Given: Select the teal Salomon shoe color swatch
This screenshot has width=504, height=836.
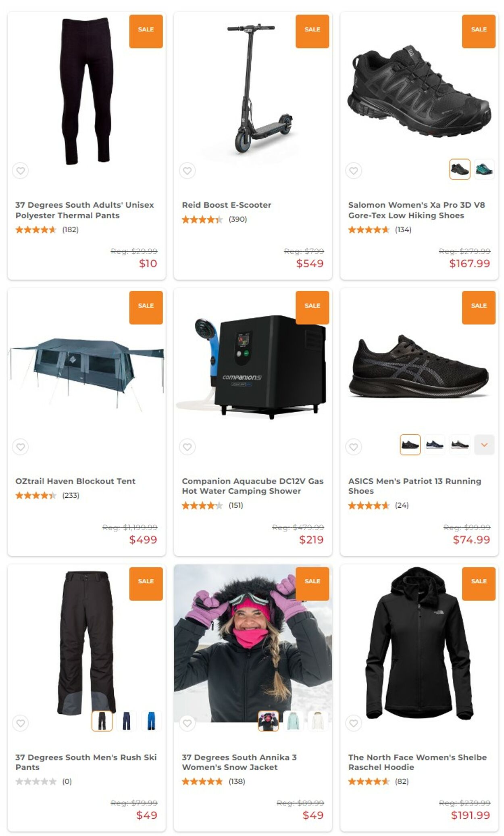Looking at the screenshot, I should [x=484, y=169].
